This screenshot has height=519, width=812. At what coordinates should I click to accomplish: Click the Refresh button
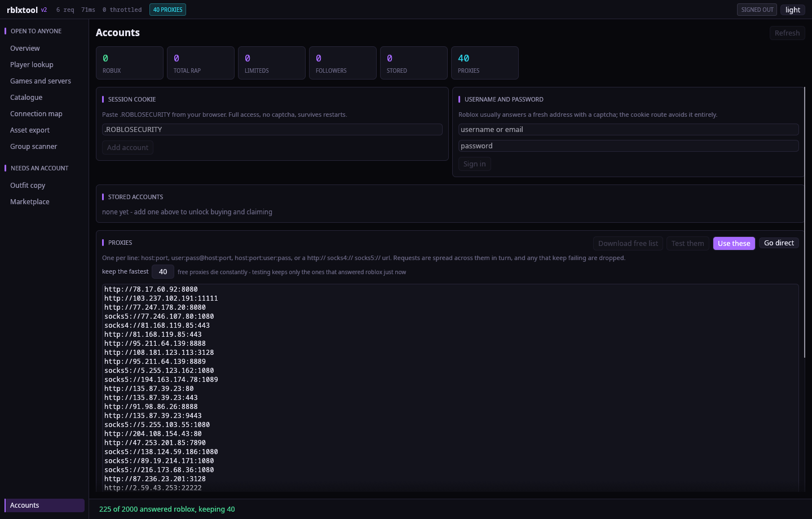click(787, 33)
